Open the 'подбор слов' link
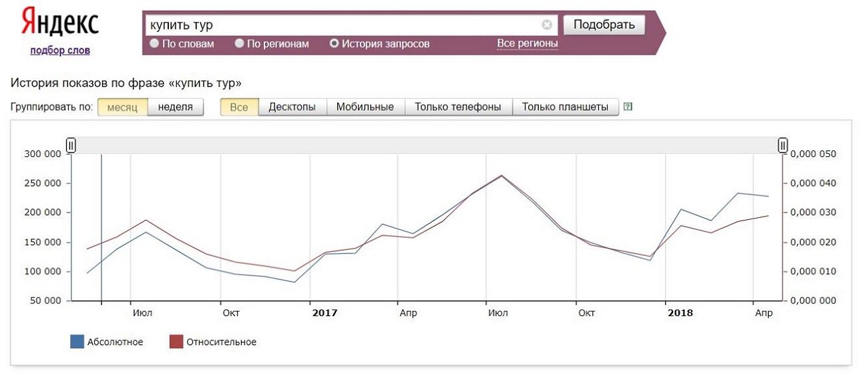This screenshot has height=377, width=868. (60, 50)
